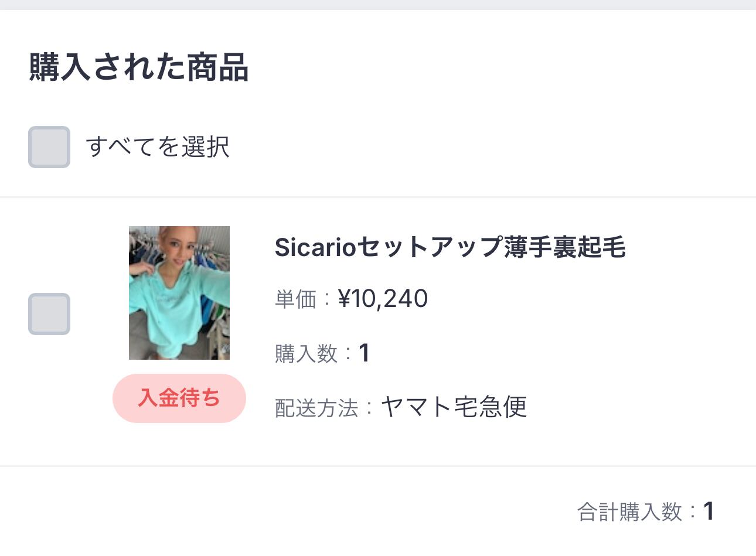
Task: Click the ヤマト宅急便 shipping method text
Action: pos(454,407)
